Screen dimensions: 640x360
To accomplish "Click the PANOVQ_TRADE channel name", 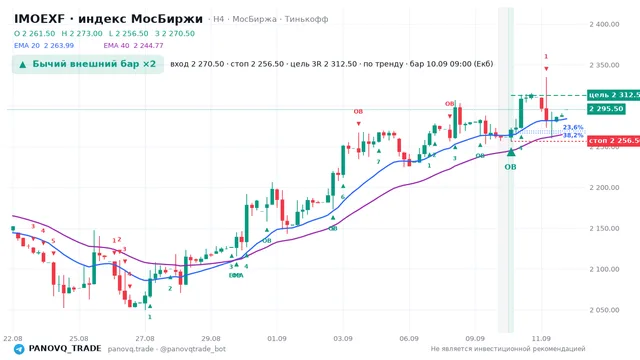I will (65, 349).
